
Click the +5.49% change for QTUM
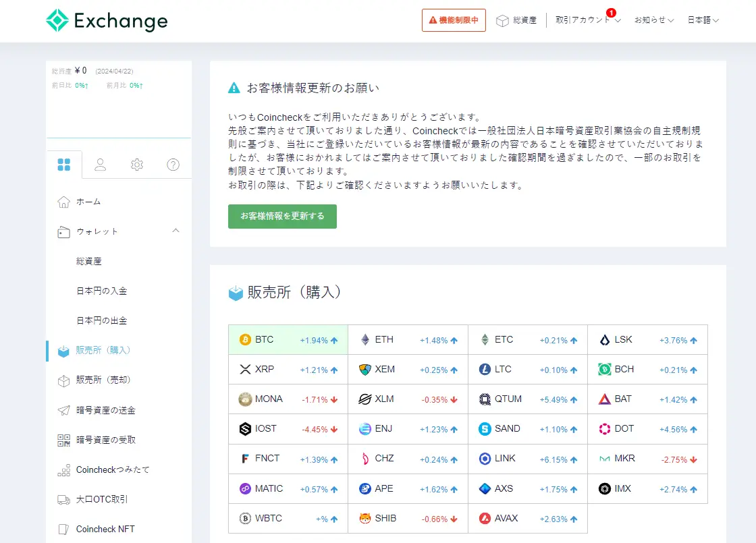click(x=553, y=400)
